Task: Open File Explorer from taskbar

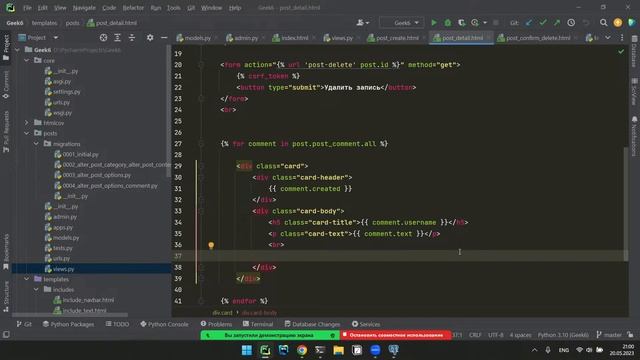Action: coord(338,350)
